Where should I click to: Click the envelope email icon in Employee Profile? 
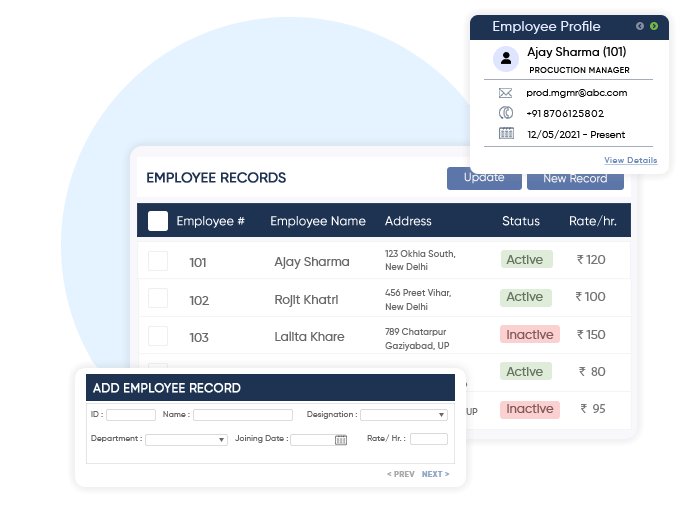click(x=505, y=93)
